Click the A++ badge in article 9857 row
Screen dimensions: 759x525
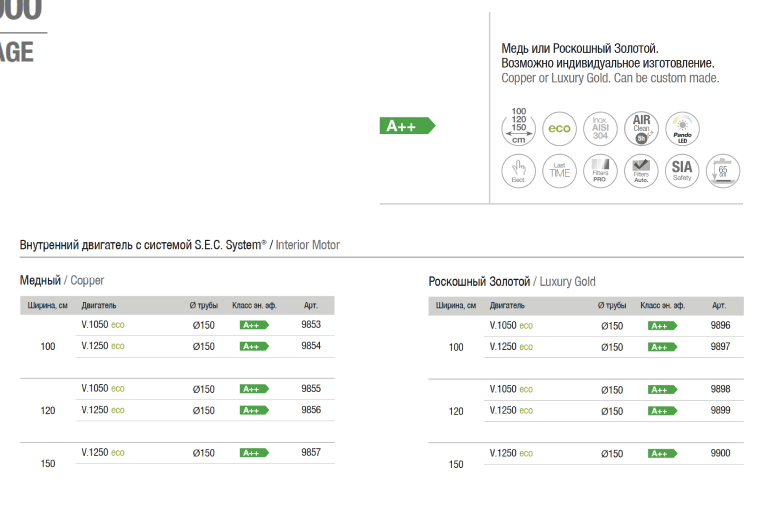pos(254,453)
